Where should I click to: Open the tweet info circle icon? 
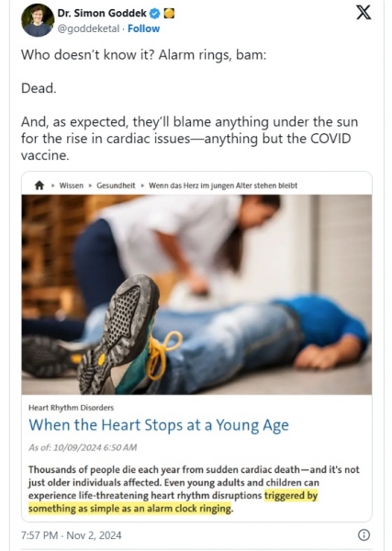click(x=364, y=534)
